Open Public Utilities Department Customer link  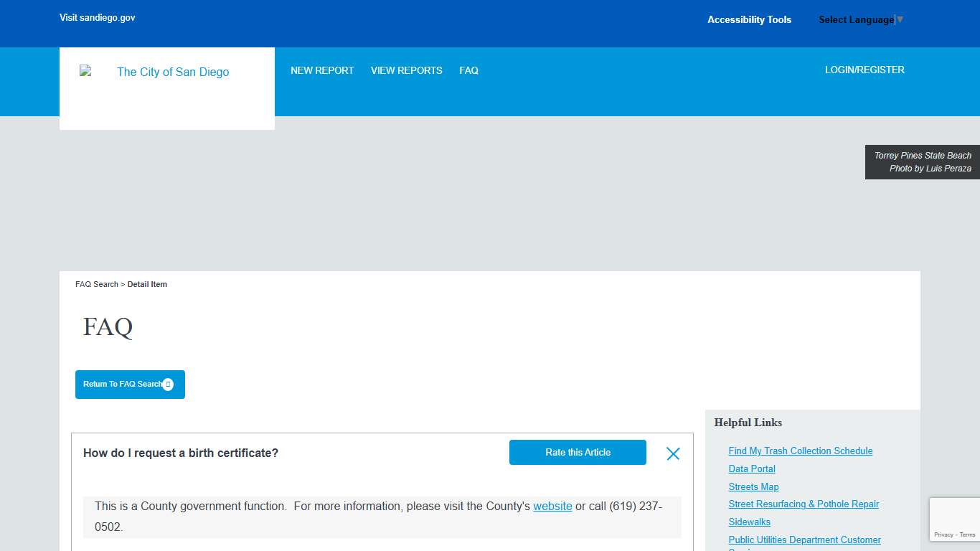tap(804, 540)
